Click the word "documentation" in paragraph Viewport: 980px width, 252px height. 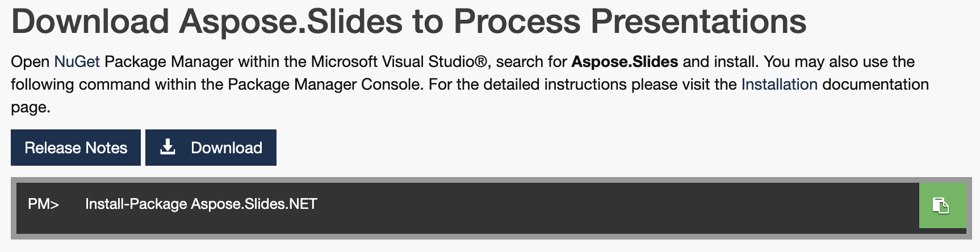point(875,84)
